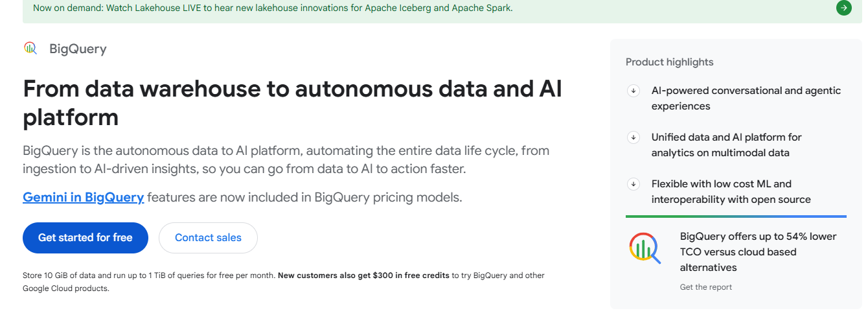The height and width of the screenshot is (328, 868).
Task: Select the Unified data and AI platform highlight text
Action: pyautogui.click(x=726, y=145)
